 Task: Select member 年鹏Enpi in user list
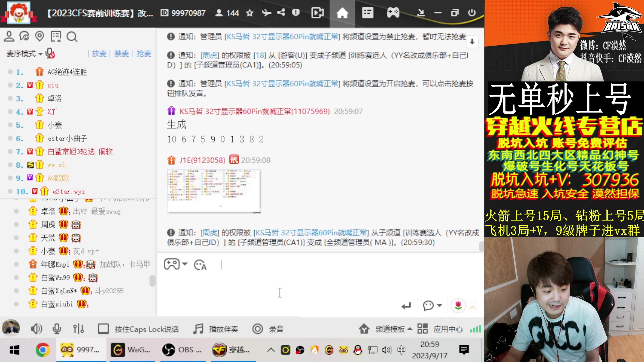click(55, 264)
